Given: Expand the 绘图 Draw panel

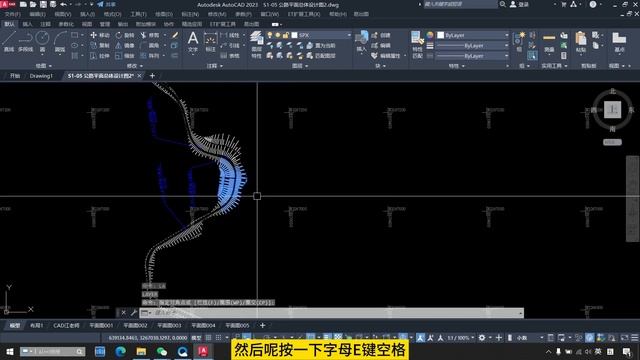Looking at the screenshot, I should point(43,66).
